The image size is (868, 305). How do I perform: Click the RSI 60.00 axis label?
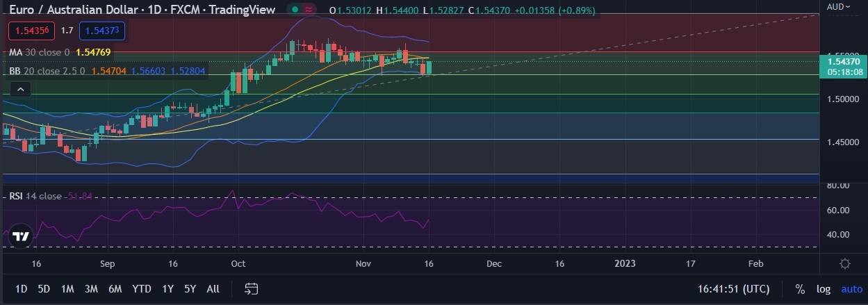coord(837,210)
